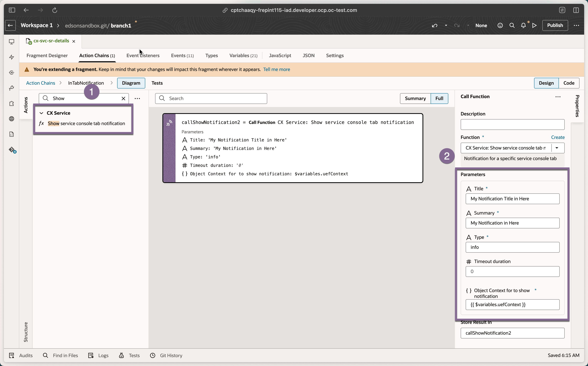588x366 pixels.
Task: Collapse the CX Service results group
Action: (x=41, y=113)
